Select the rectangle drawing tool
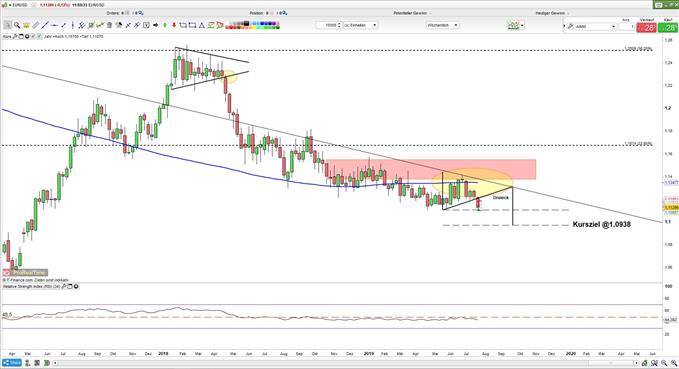The height and width of the screenshot is (369, 679). pos(192,25)
